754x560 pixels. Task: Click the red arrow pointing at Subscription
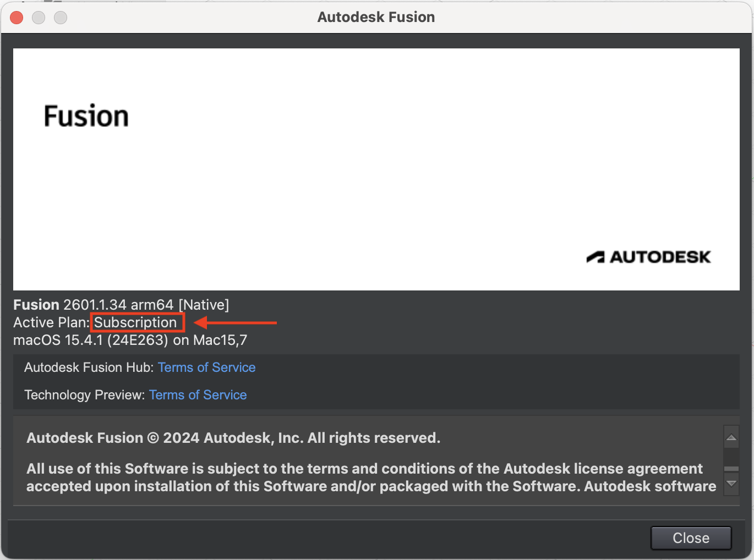click(236, 322)
